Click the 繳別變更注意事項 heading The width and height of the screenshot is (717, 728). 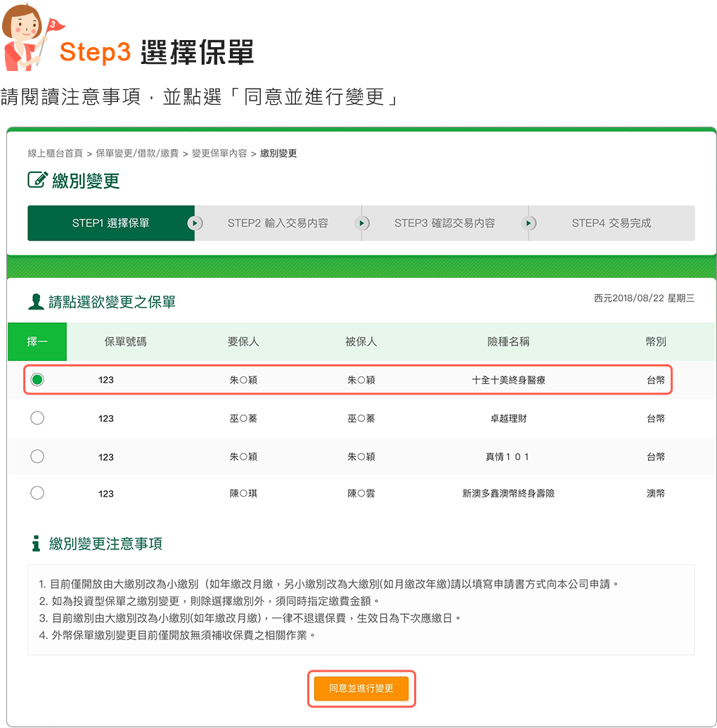click(106, 544)
